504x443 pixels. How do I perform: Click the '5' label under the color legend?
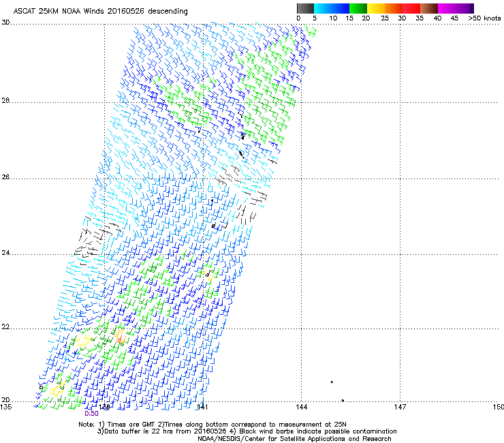click(315, 18)
